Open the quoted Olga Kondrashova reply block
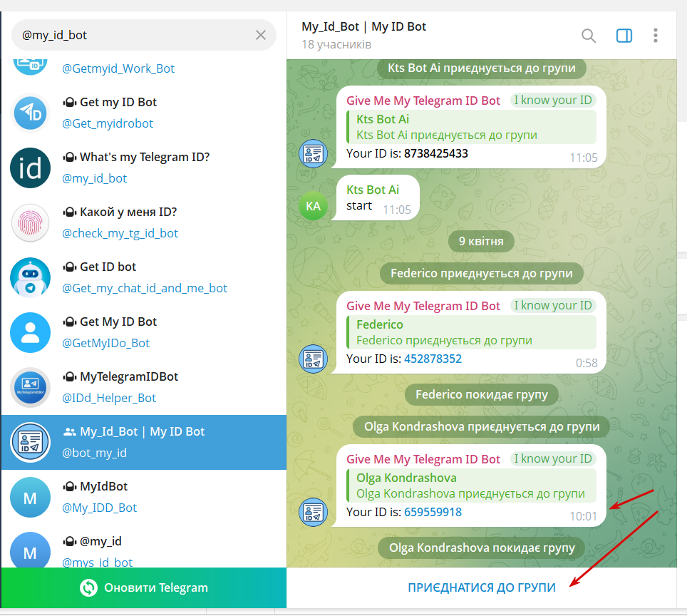The image size is (687, 616). [472, 486]
